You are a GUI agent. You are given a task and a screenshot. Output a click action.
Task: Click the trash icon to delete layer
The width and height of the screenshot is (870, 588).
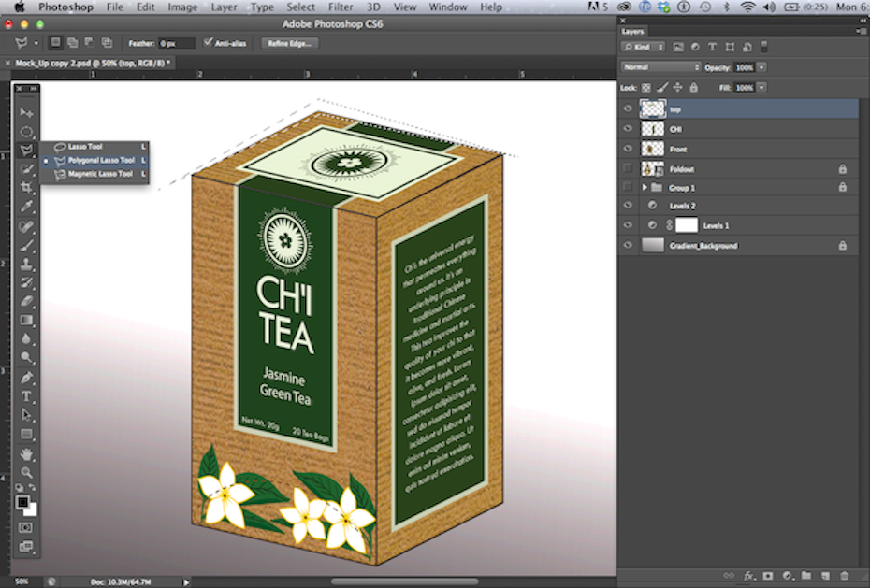coord(845,576)
